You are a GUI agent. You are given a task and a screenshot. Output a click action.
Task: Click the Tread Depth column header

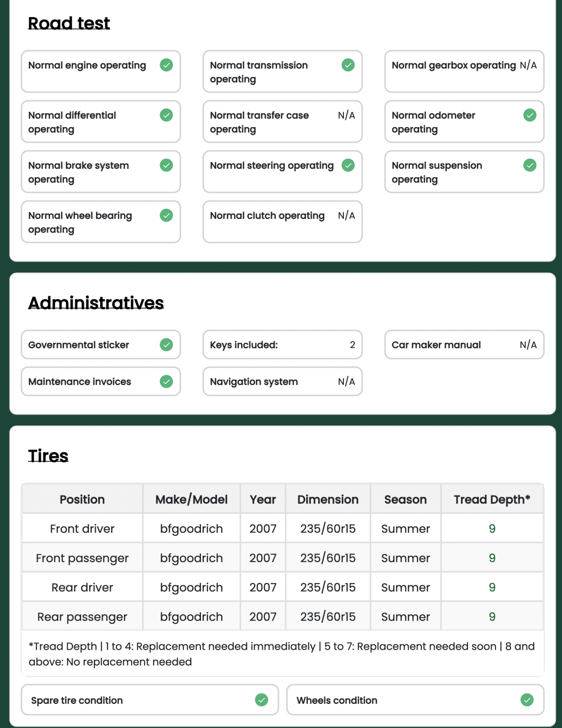492,499
